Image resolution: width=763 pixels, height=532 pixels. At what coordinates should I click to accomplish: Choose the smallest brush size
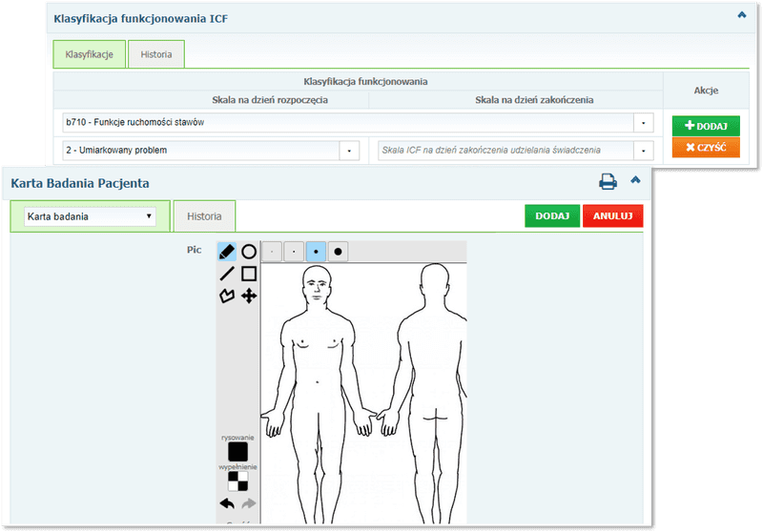point(273,252)
